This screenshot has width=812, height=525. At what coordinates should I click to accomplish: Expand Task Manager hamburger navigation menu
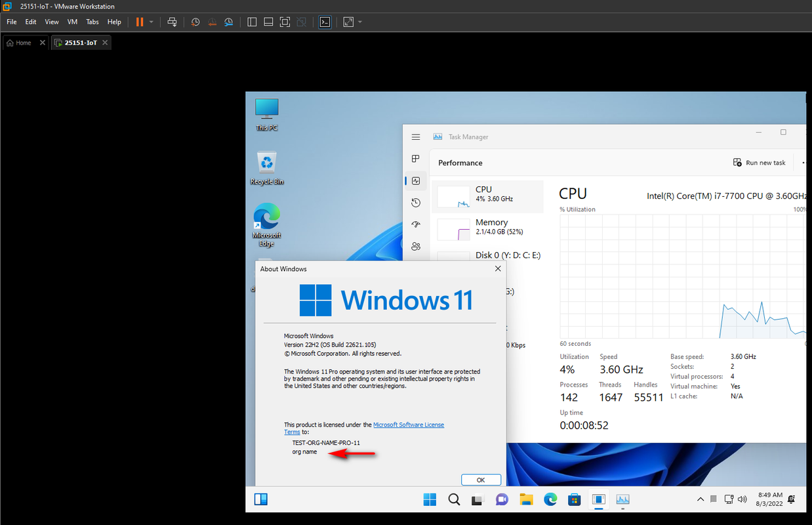click(416, 137)
